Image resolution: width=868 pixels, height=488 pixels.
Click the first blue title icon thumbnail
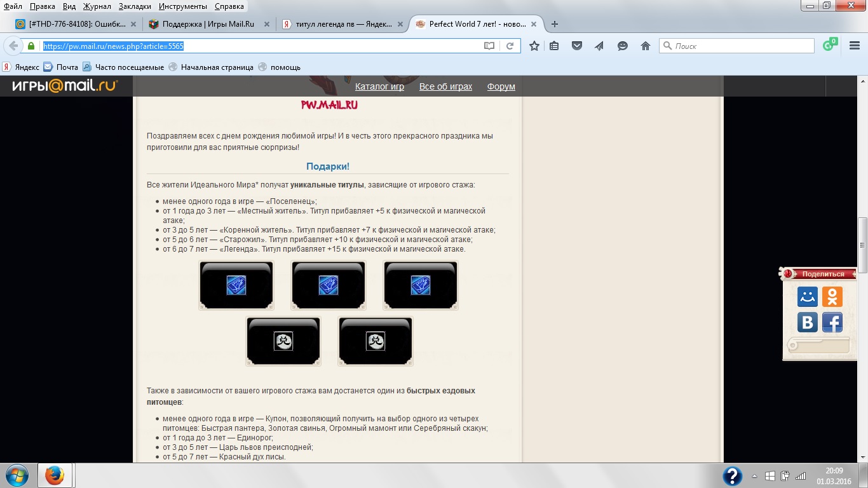(236, 285)
